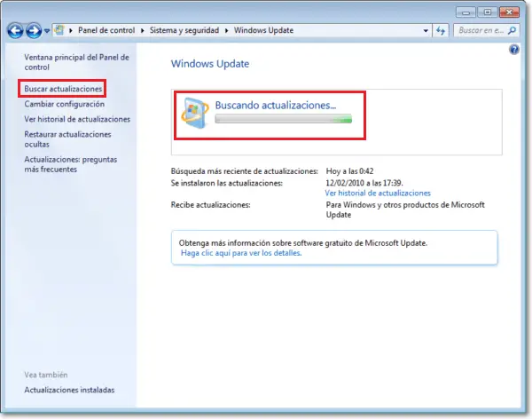Image resolution: width=532 pixels, height=419 pixels.
Task: Select Sistema y seguridad breadcrumb
Action: (184, 30)
